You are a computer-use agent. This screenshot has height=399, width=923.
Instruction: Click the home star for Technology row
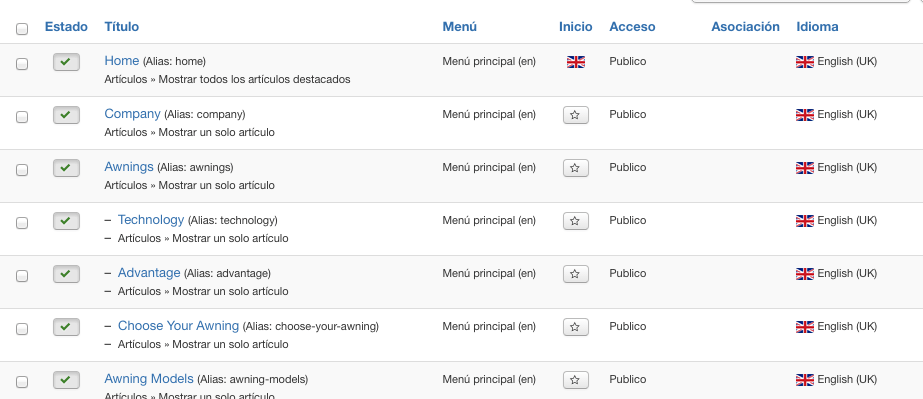point(575,221)
